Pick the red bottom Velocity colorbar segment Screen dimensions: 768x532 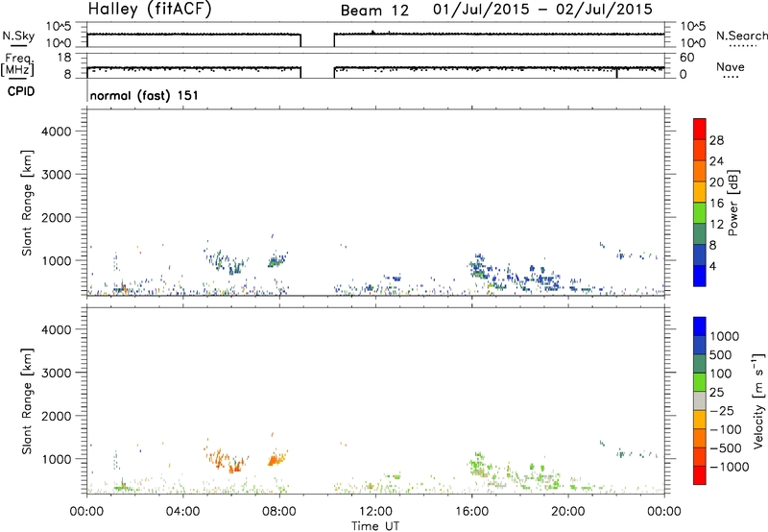(700, 475)
